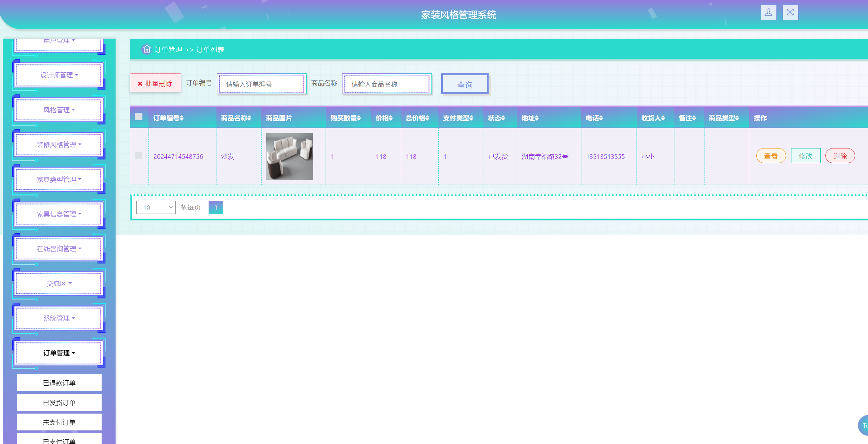Sort by 状态 column sort icon
The image size is (868, 444).
point(503,118)
